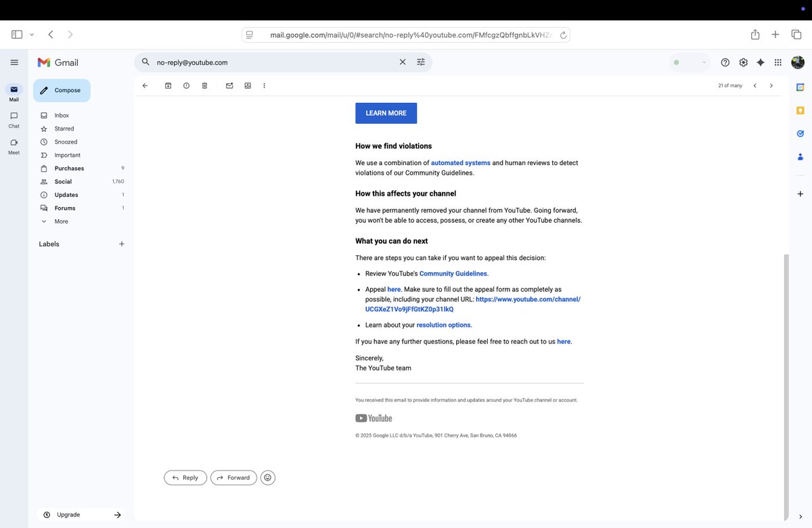Open Google account profile picture
Image resolution: width=812 pixels, height=528 pixels.
[x=798, y=62]
